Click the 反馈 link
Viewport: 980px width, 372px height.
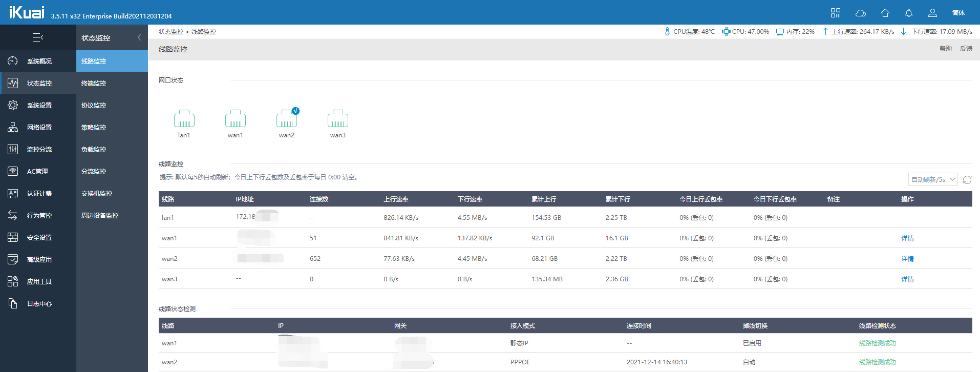click(966, 49)
